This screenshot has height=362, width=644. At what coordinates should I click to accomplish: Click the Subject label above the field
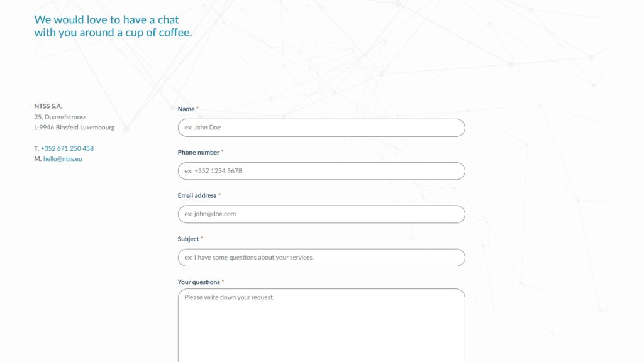[x=188, y=239]
